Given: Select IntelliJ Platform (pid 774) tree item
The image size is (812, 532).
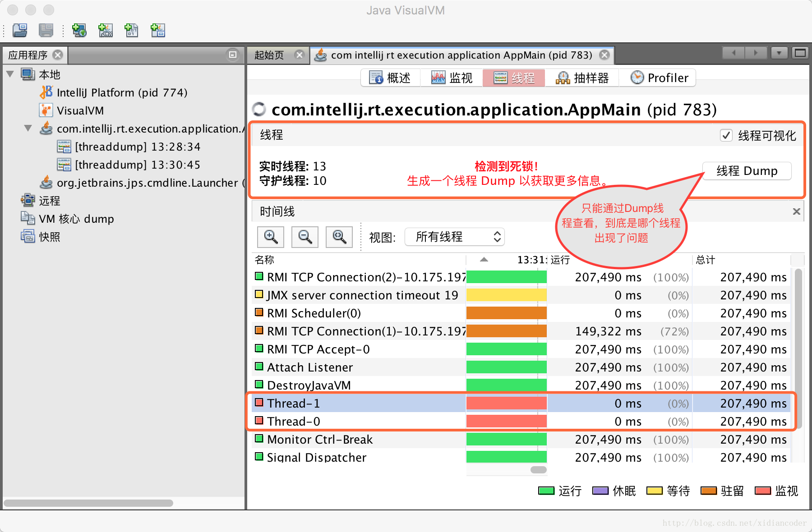Looking at the screenshot, I should [x=122, y=92].
